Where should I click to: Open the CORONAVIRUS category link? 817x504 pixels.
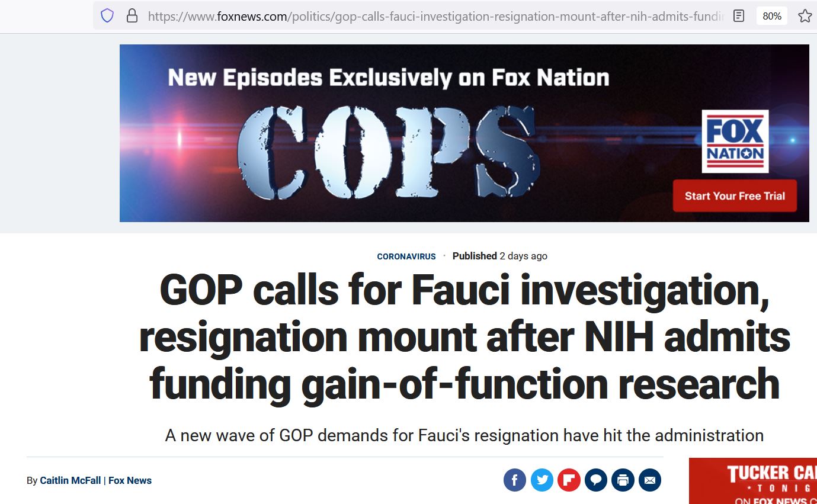(x=406, y=256)
